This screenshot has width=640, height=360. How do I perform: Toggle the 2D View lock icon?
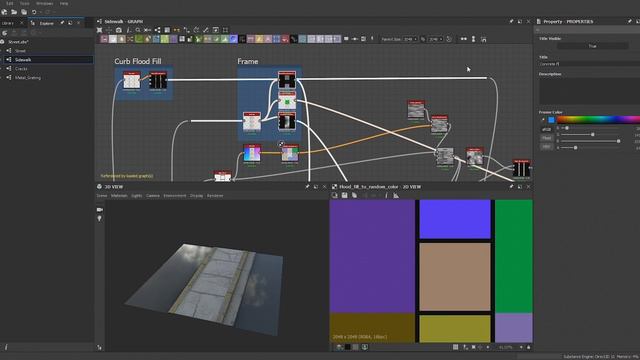529,347
